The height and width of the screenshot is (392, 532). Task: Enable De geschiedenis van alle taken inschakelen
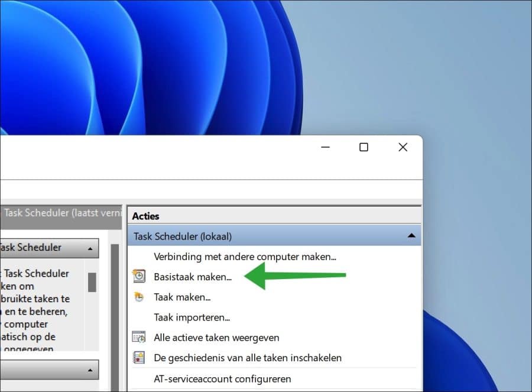(x=248, y=358)
